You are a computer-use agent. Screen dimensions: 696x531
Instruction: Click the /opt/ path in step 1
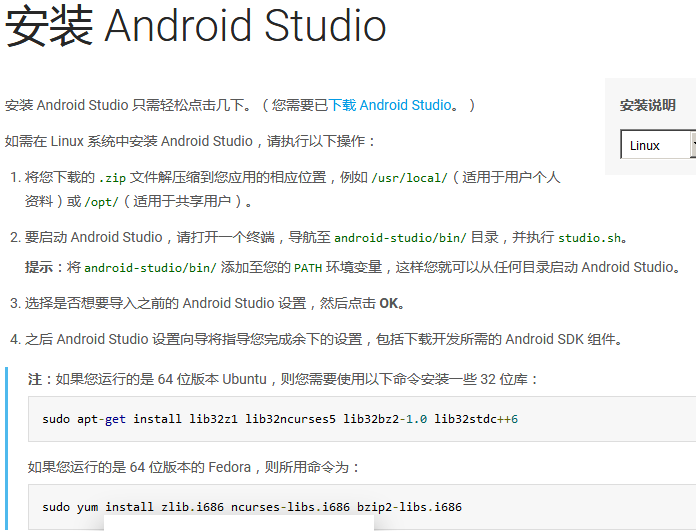coord(101,202)
